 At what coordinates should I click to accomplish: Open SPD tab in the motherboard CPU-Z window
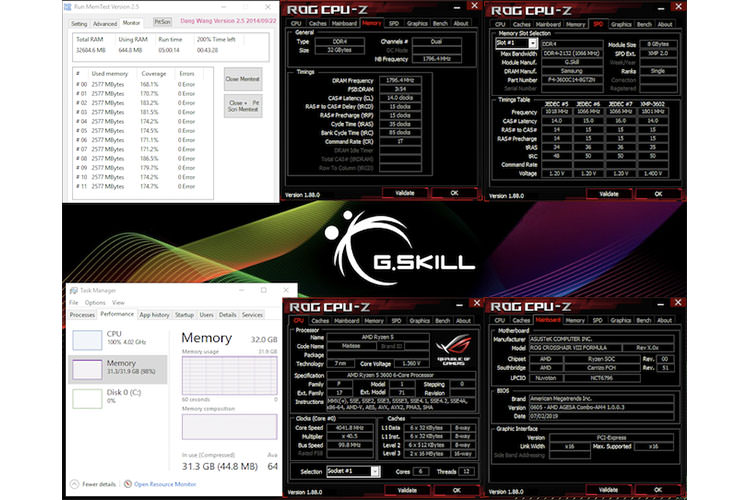pos(597,321)
